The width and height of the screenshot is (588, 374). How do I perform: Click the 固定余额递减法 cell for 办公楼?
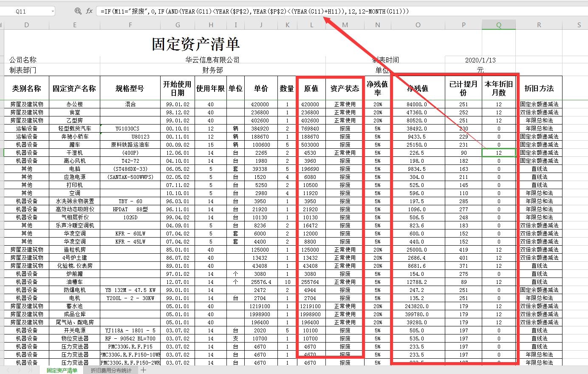coord(539,104)
